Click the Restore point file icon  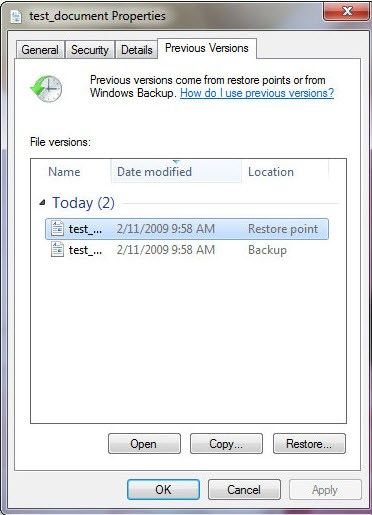pyautogui.click(x=57, y=229)
